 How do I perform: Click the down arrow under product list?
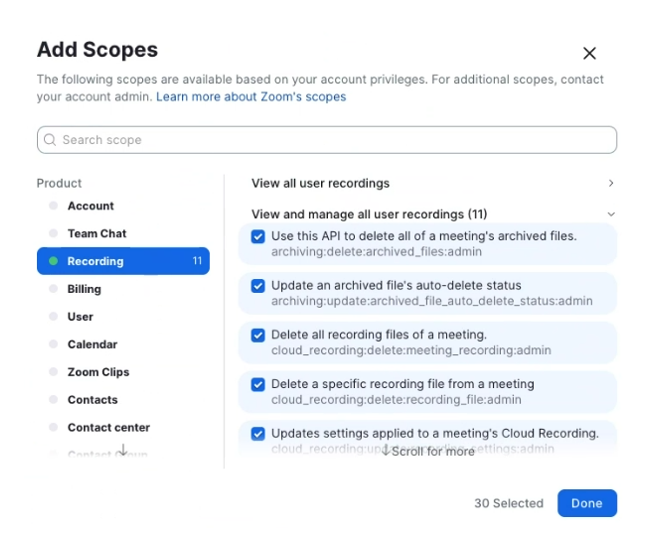click(123, 450)
